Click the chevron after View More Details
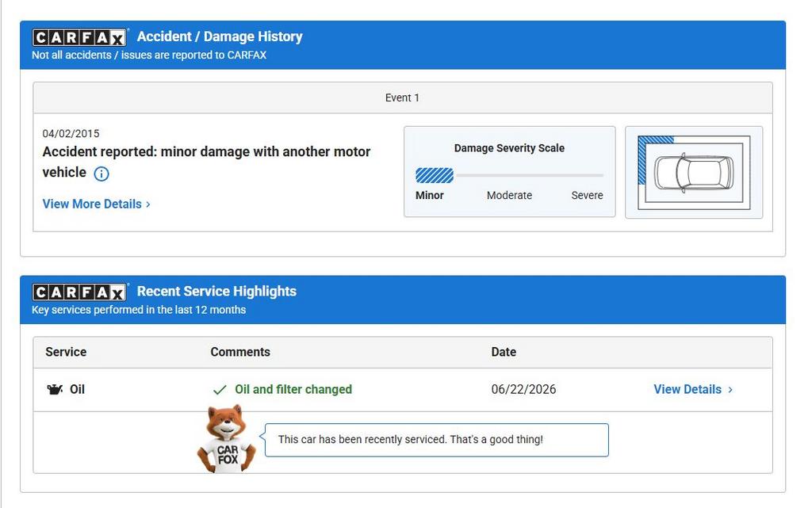 148,204
